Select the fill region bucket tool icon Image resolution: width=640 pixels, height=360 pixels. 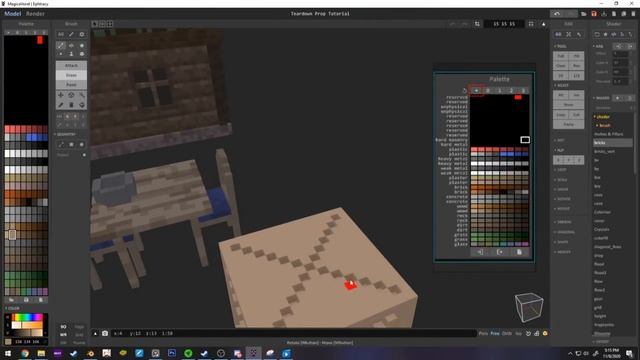(82, 105)
